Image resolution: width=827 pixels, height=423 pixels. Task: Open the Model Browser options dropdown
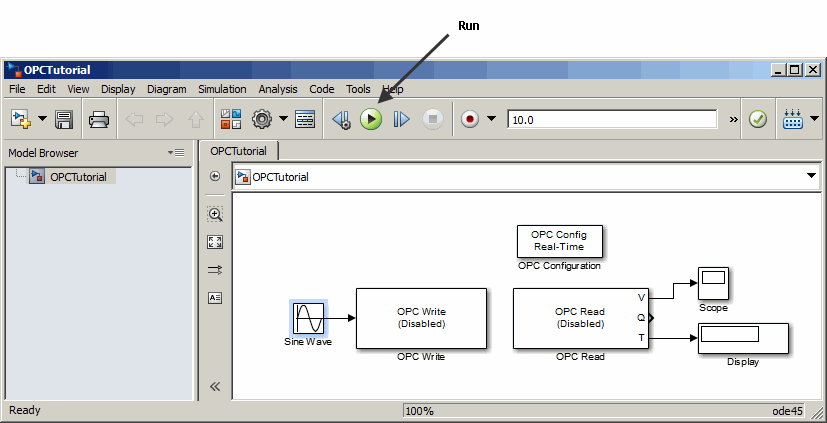pos(176,153)
